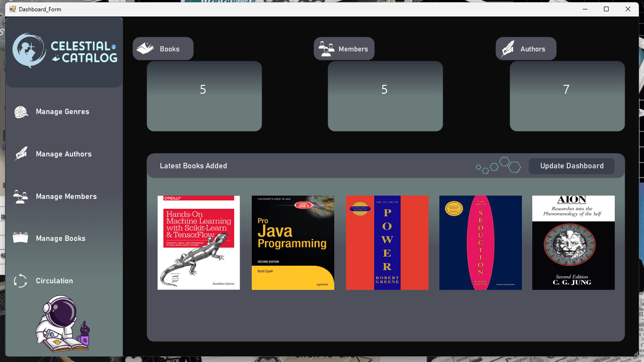Open the Manage Authors menu item
This screenshot has width=644, height=362.
pyautogui.click(x=64, y=154)
